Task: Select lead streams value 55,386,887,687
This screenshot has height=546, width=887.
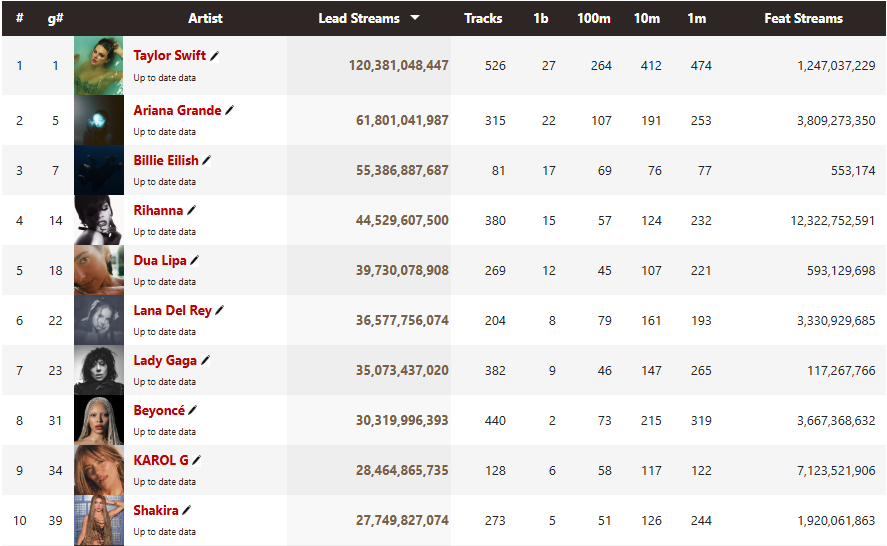Action: click(402, 170)
